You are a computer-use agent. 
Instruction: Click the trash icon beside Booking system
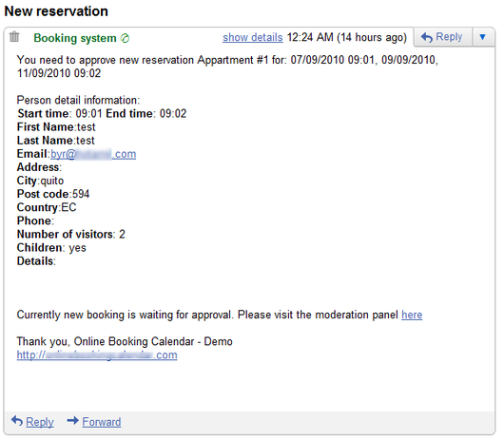click(x=14, y=37)
